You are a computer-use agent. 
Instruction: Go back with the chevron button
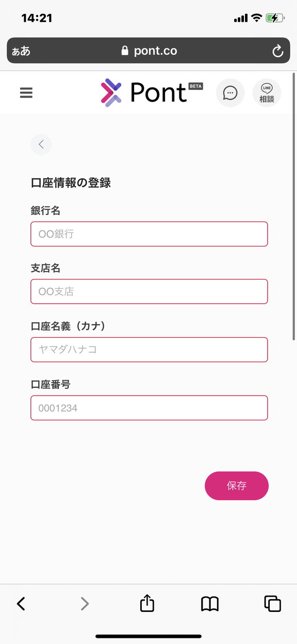tap(41, 145)
